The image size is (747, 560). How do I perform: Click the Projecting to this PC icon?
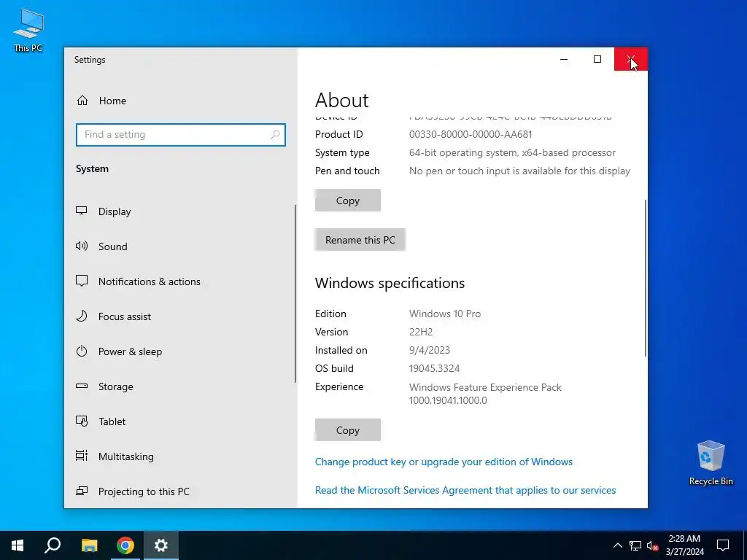(x=82, y=491)
